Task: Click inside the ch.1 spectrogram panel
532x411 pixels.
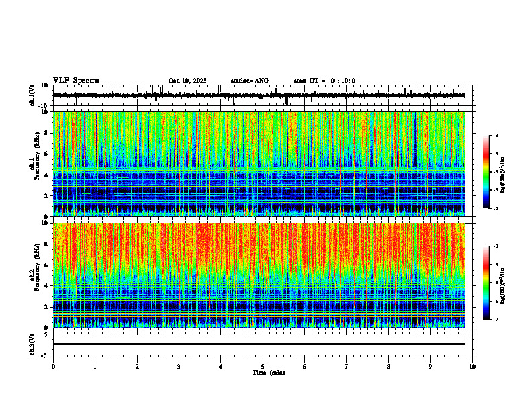Action: tap(259, 164)
